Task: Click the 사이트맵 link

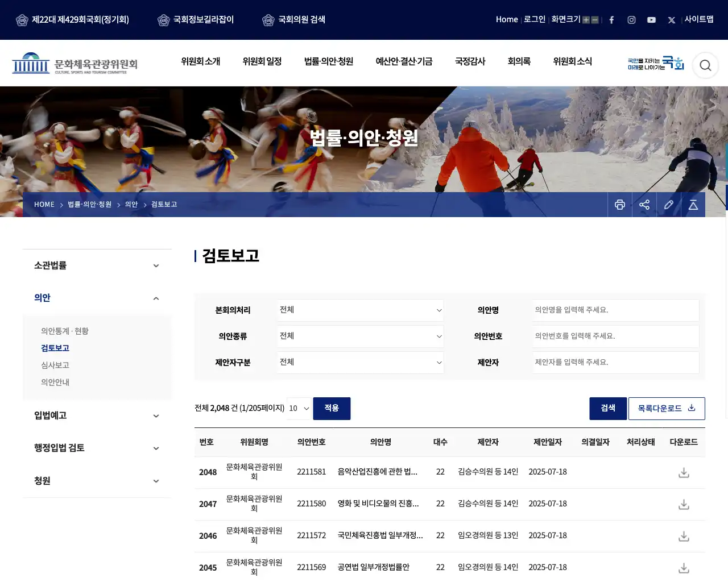Action: 699,19
